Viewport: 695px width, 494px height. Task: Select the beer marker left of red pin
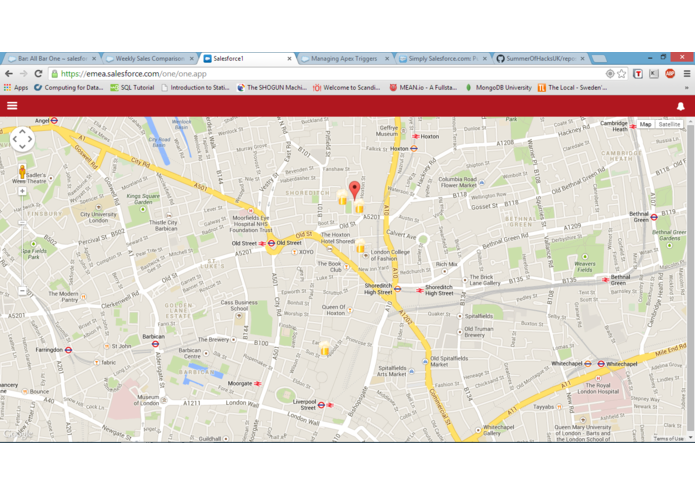pos(342,197)
